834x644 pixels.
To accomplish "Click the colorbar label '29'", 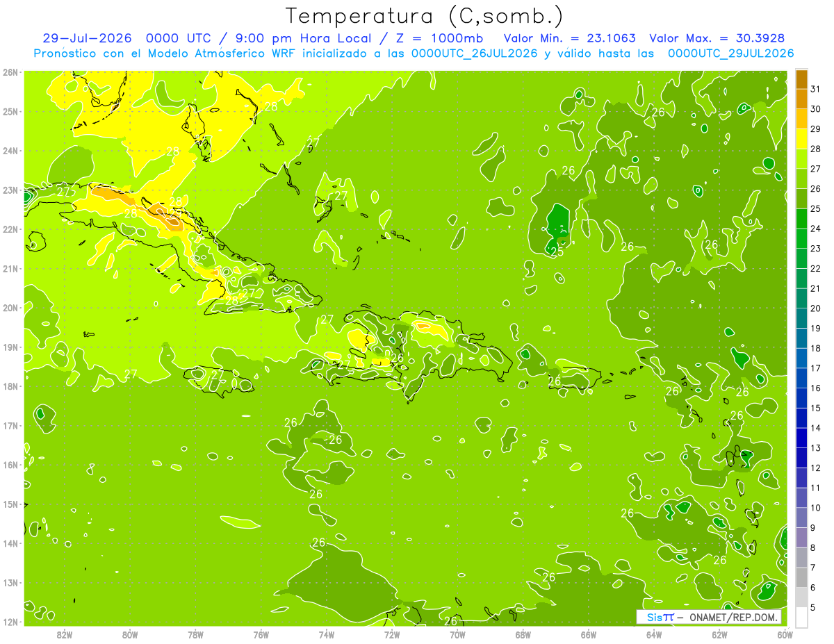I will point(816,129).
